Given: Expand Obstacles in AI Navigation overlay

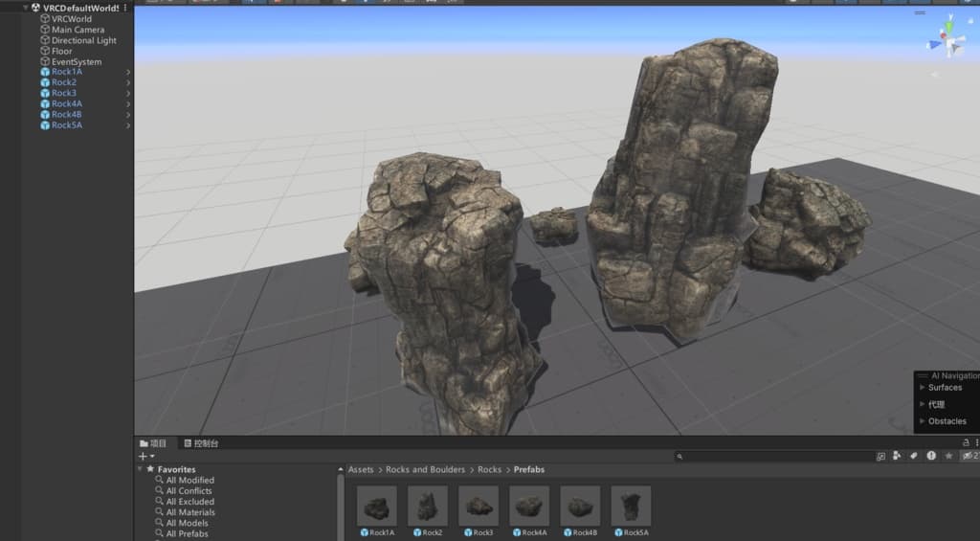Looking at the screenshot, I should coord(922,421).
